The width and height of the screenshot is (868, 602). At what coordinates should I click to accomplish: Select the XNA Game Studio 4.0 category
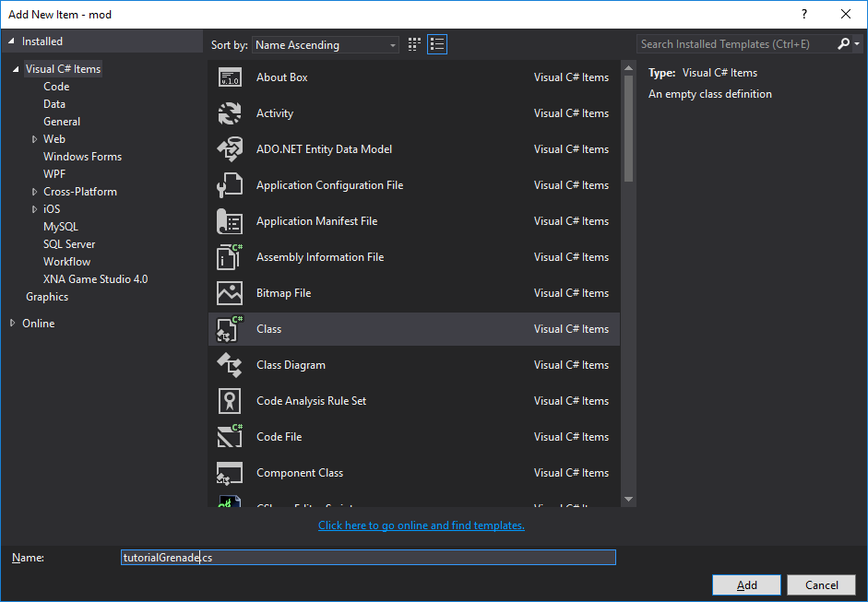95,279
